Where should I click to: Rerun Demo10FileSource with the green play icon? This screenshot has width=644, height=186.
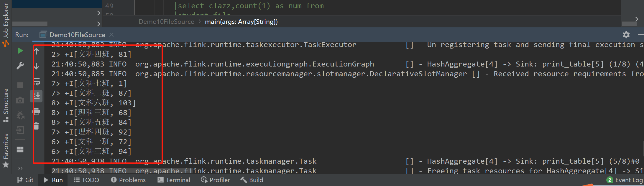coord(20,51)
